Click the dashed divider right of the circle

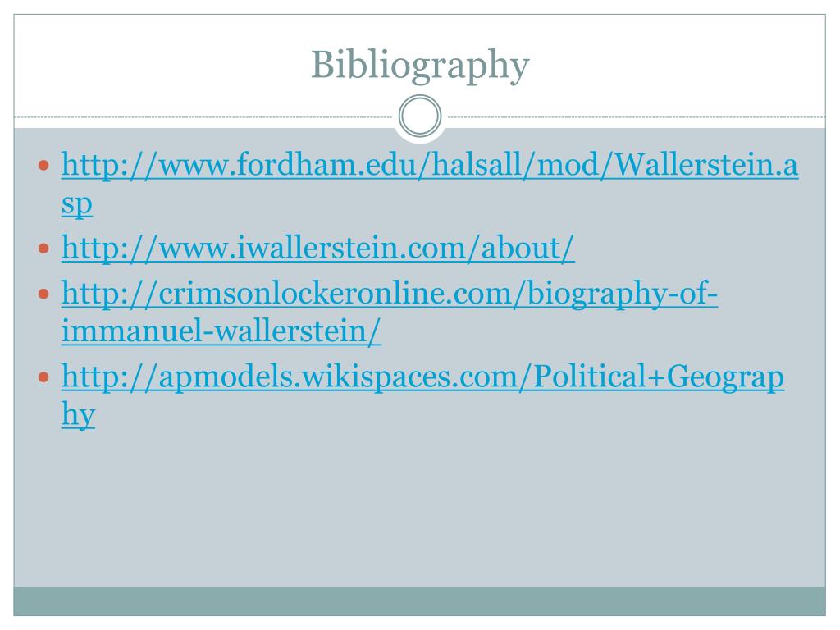click(632, 117)
